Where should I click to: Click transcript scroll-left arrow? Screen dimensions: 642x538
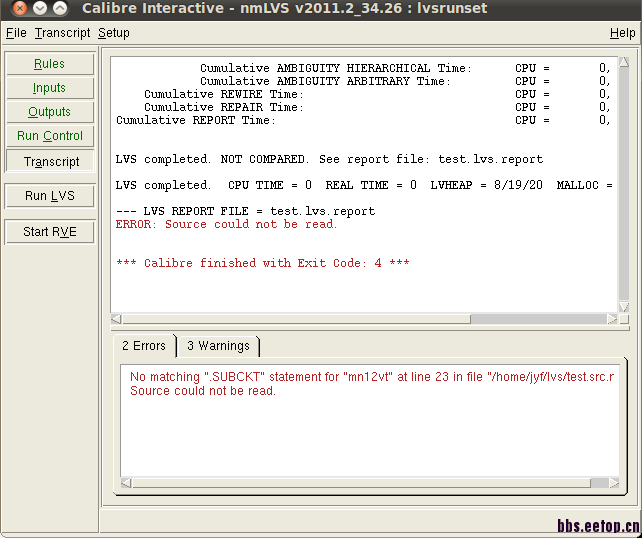pos(116,319)
